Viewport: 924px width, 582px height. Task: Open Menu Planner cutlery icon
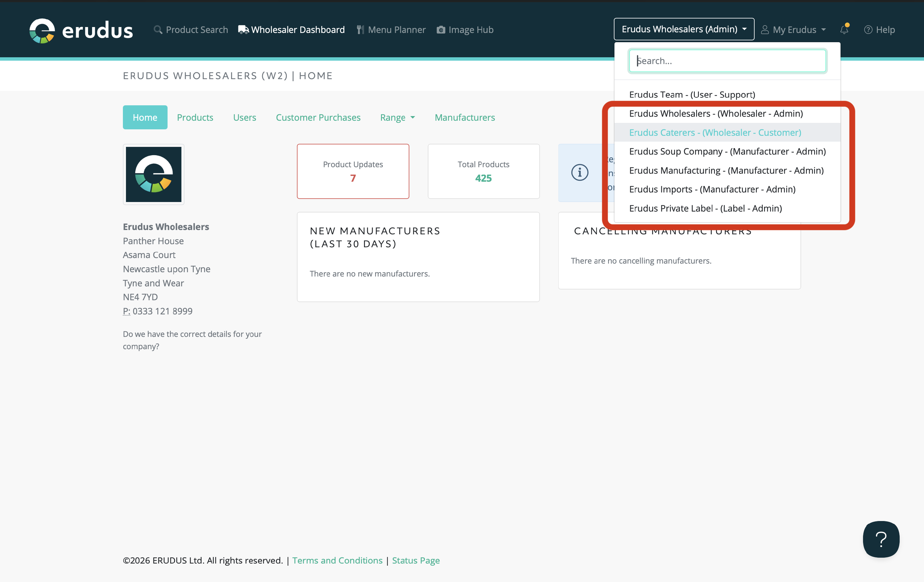360,30
